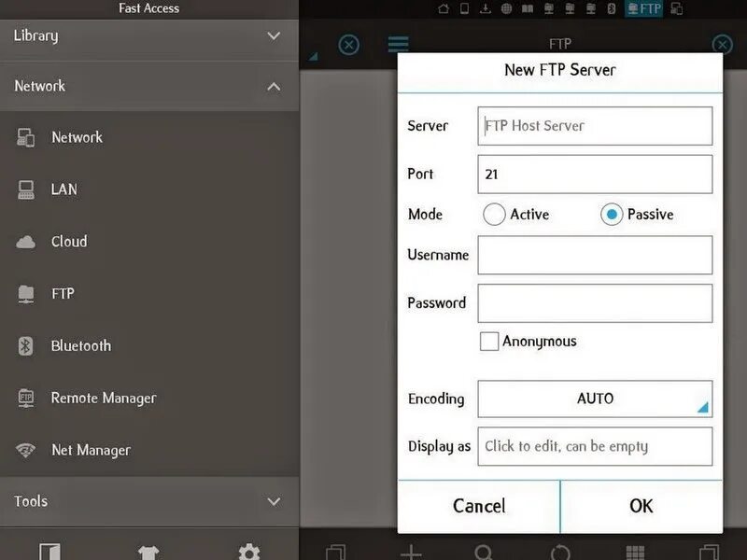Enable the Anonymous checkbox

(x=489, y=342)
